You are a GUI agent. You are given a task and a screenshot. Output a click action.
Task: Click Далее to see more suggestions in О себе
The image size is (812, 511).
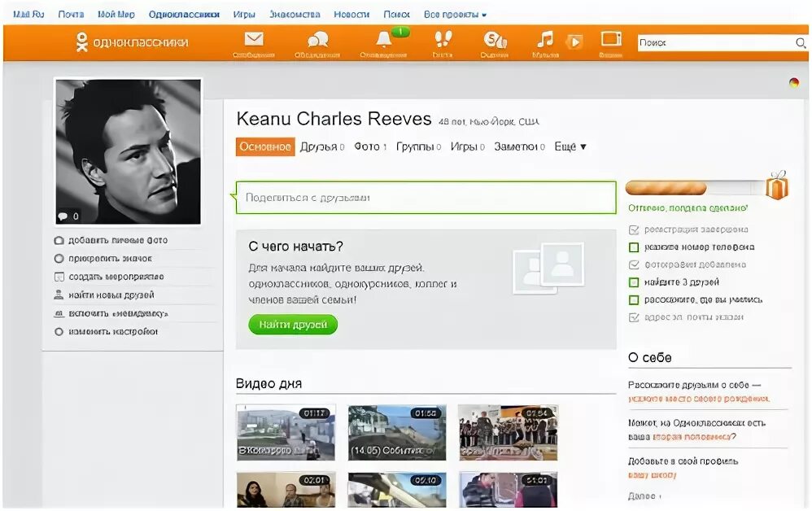644,496
